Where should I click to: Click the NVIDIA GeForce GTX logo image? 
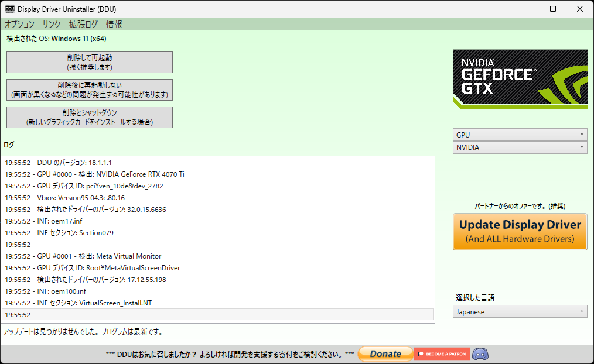tap(520, 79)
